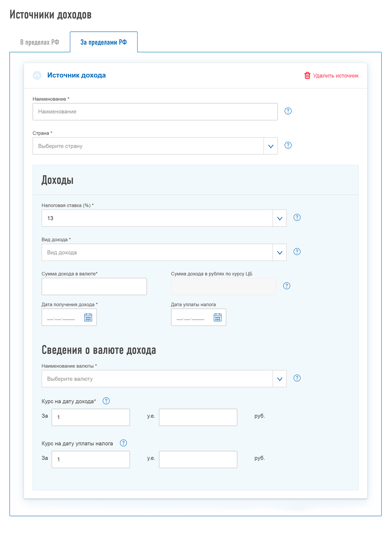This screenshot has height=537, width=392.
Task: Switch to the В пределах РФ tab
Action: coord(40,42)
